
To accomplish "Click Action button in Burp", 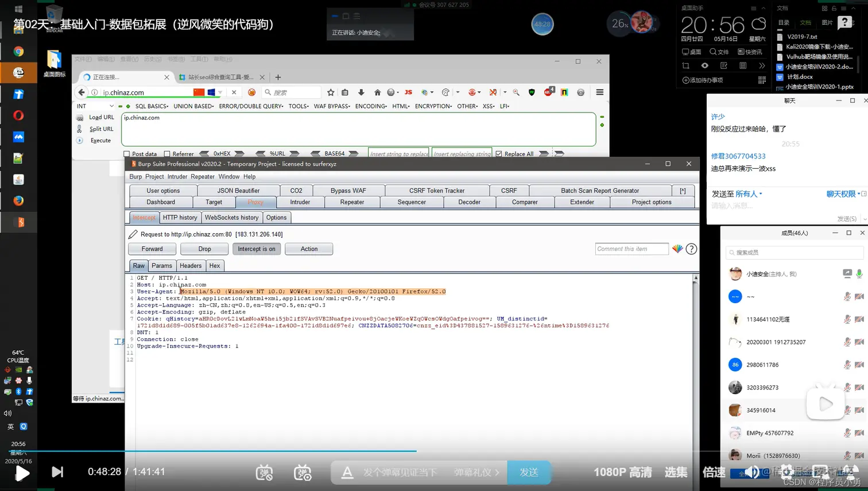I will click(x=309, y=249).
